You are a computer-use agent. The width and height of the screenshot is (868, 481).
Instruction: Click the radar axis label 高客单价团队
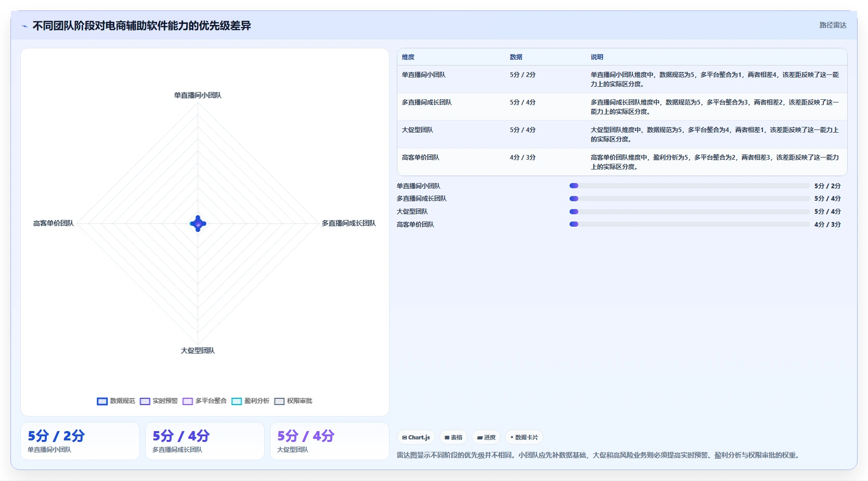(54, 223)
